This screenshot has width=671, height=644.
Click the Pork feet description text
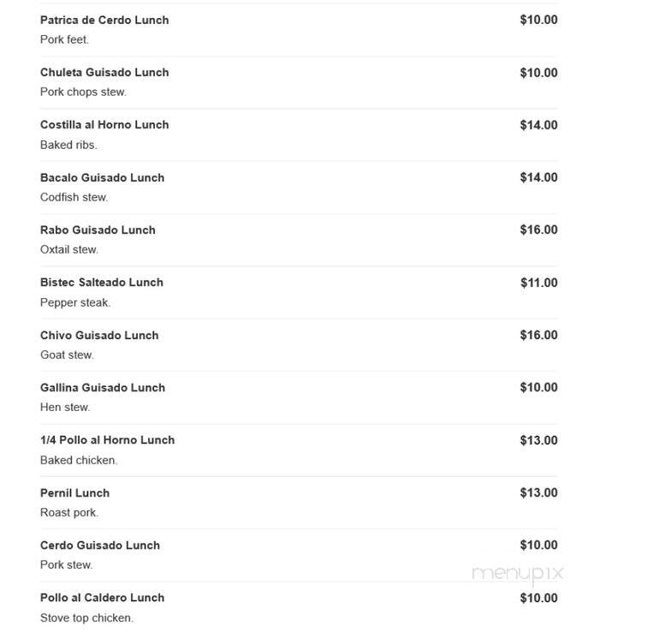click(x=65, y=39)
